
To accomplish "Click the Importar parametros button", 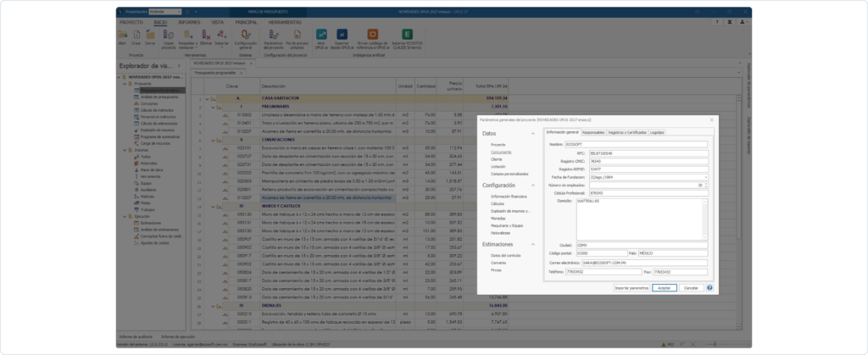I will click(x=632, y=288).
